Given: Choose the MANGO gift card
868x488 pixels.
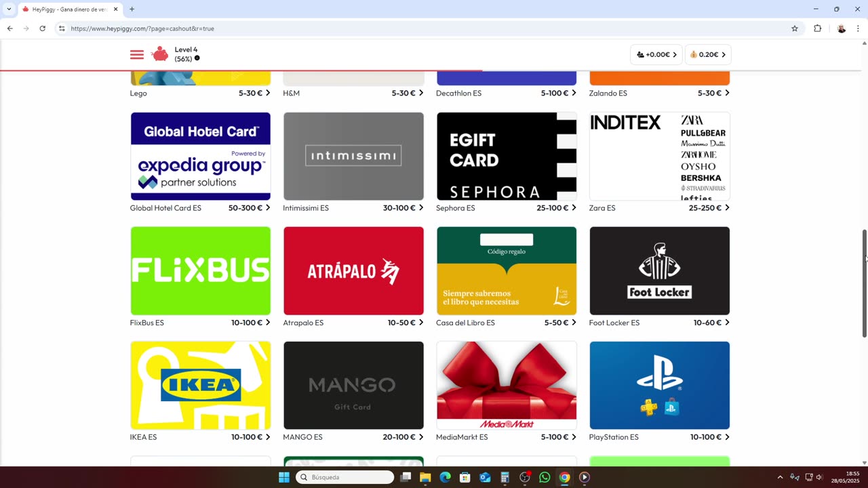Looking at the screenshot, I should tap(353, 385).
